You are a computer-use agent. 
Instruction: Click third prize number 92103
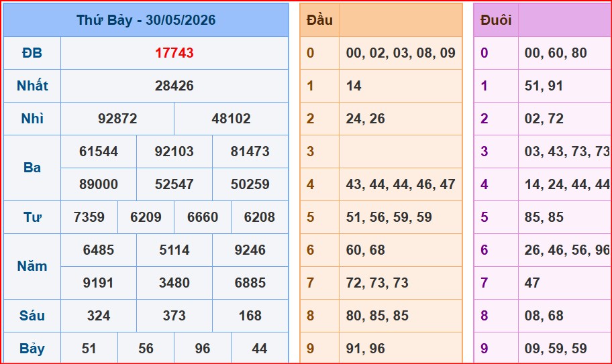pyautogui.click(x=174, y=151)
